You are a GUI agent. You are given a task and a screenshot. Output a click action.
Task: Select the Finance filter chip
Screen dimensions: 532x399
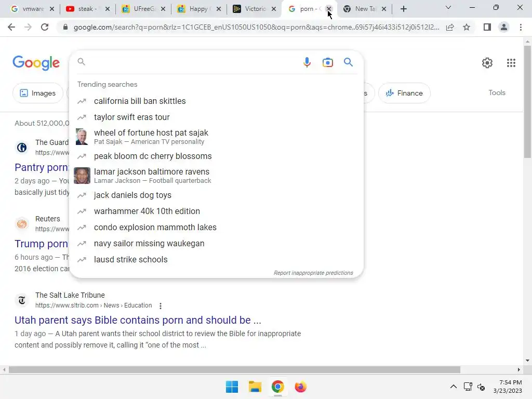(404, 93)
